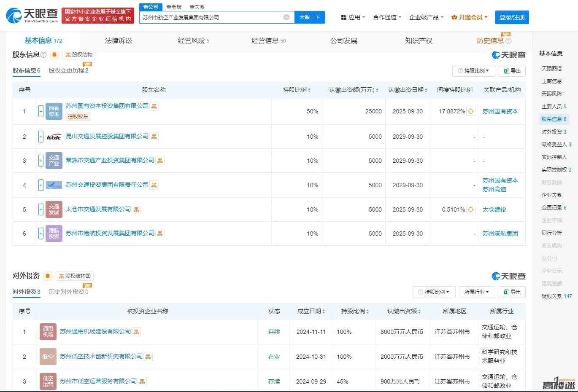Expand shareholder row 昆山交通发展控股集团有限公司
The width and height of the screenshot is (578, 392).
pos(41,137)
